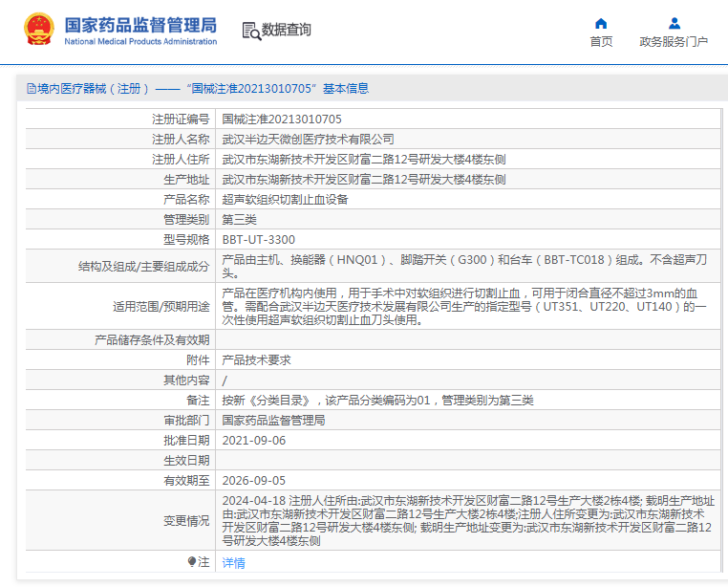728x587 pixels.
Task: Click National Medical Products Administration subtitle
Action: pos(140,41)
